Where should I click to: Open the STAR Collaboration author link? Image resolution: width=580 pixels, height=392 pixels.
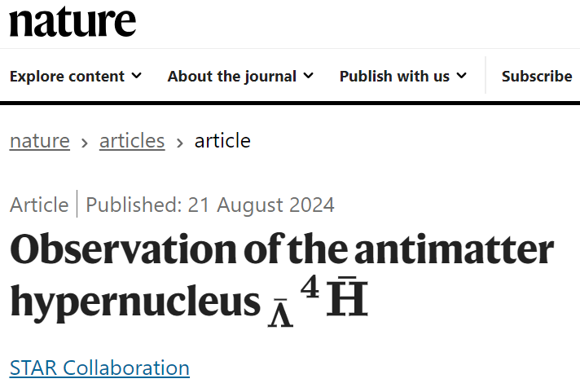tap(99, 368)
